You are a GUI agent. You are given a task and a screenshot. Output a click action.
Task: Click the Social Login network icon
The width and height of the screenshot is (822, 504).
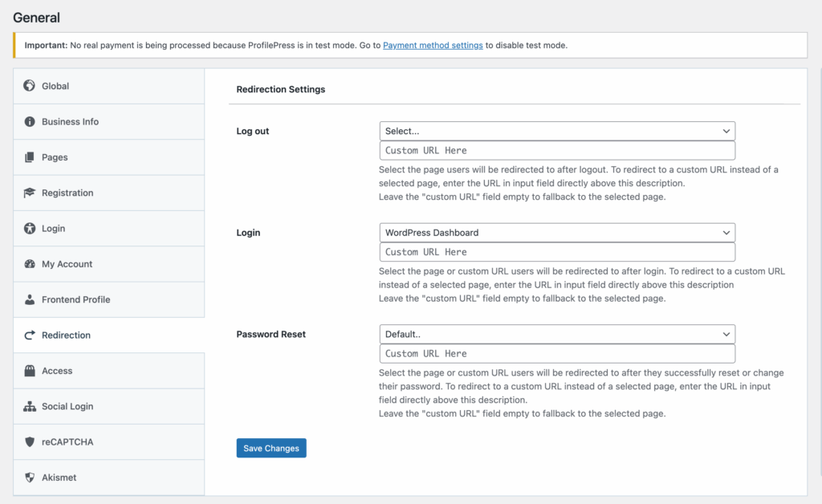28,406
